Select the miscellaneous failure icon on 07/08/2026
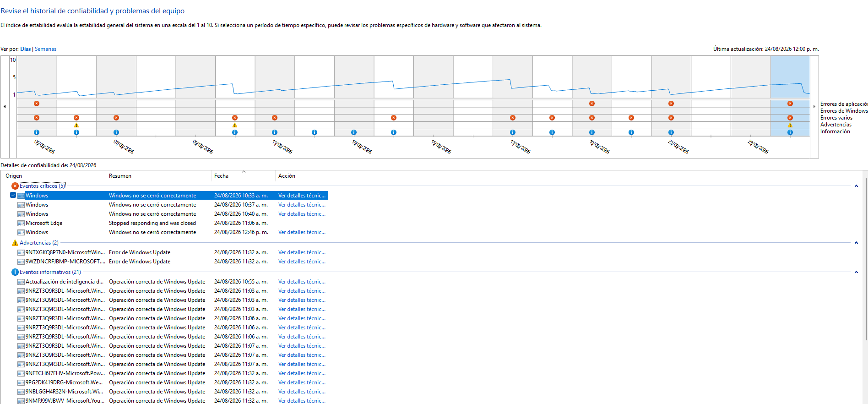The height and width of the screenshot is (404, 868). [x=116, y=118]
